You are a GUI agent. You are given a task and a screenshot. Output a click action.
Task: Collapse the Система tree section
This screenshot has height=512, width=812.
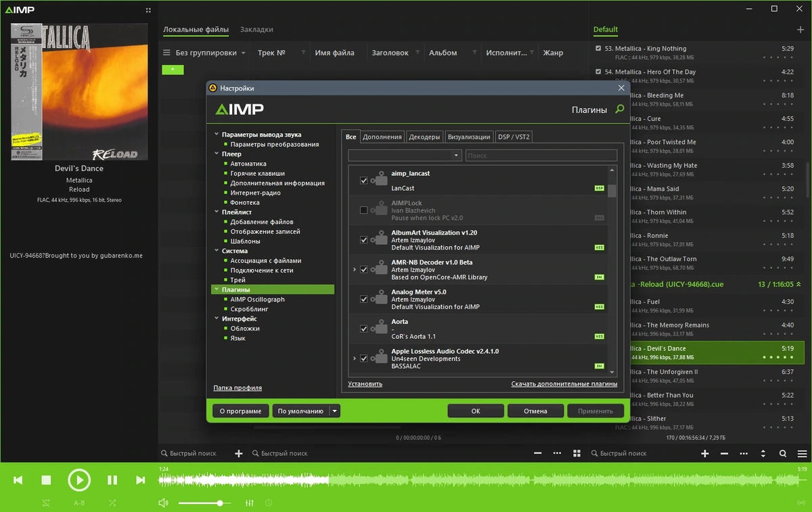pyautogui.click(x=217, y=251)
